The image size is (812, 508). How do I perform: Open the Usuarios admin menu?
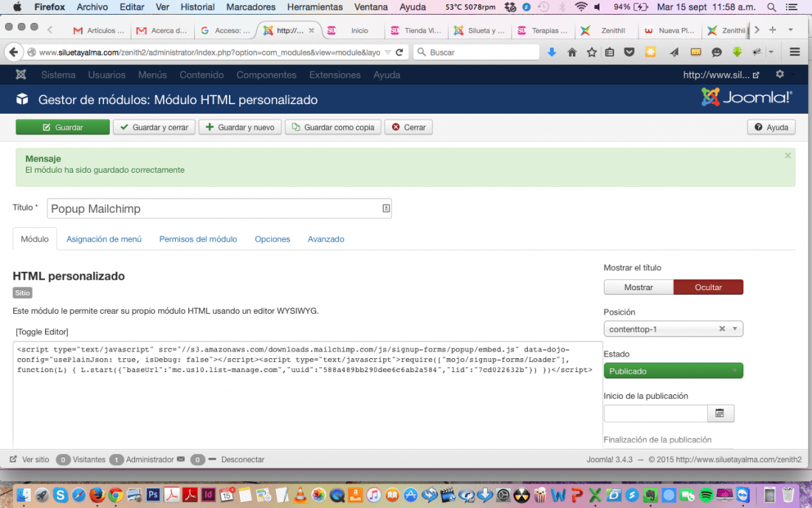(107, 75)
